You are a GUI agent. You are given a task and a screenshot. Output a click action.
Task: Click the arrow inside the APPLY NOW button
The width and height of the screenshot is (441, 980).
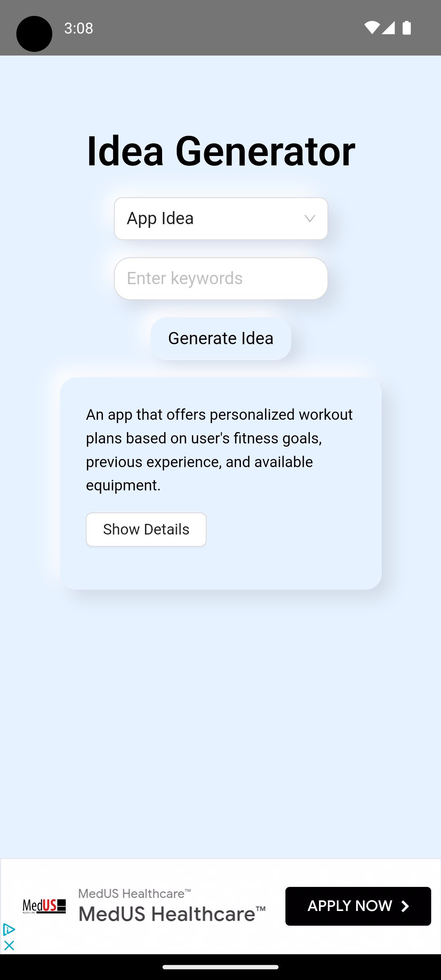click(405, 906)
